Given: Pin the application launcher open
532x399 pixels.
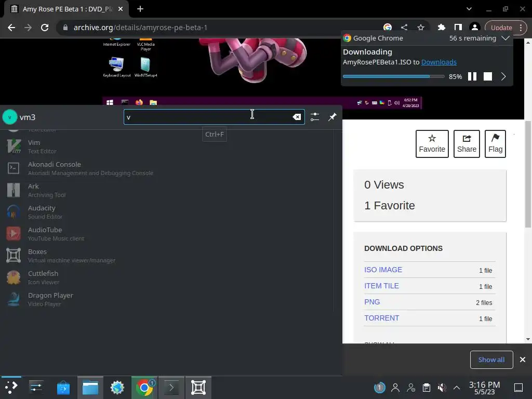Looking at the screenshot, I should 332,117.
